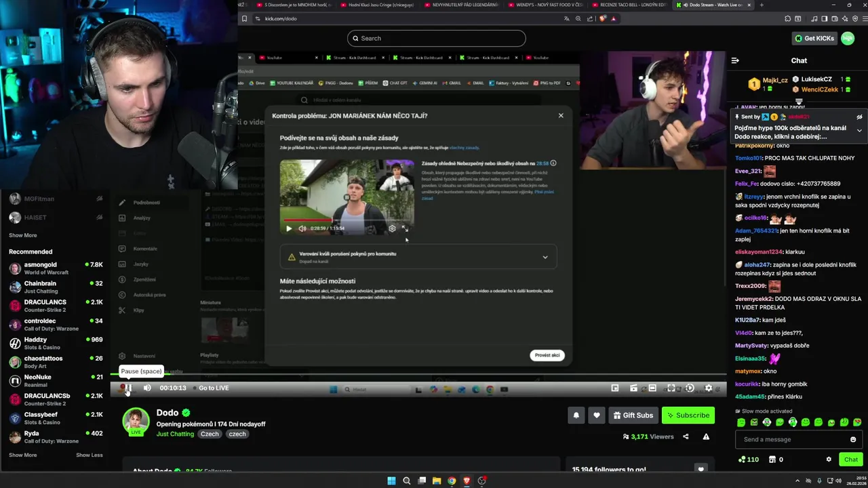The image size is (868, 488).
Task: Insert the last heart-eyes quick emote
Action: 857,422
